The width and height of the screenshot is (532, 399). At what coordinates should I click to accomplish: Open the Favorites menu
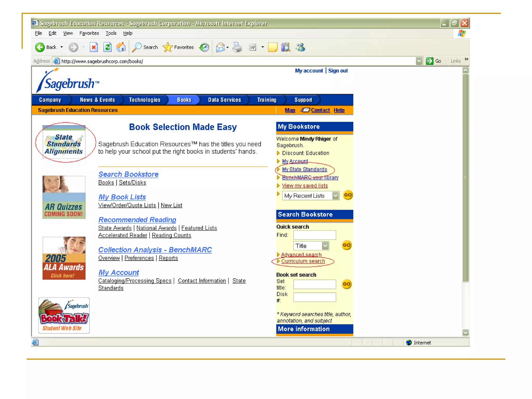point(89,33)
